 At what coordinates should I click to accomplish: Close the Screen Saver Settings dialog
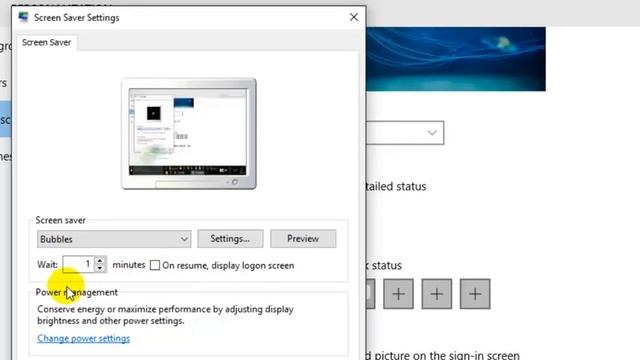[354, 17]
